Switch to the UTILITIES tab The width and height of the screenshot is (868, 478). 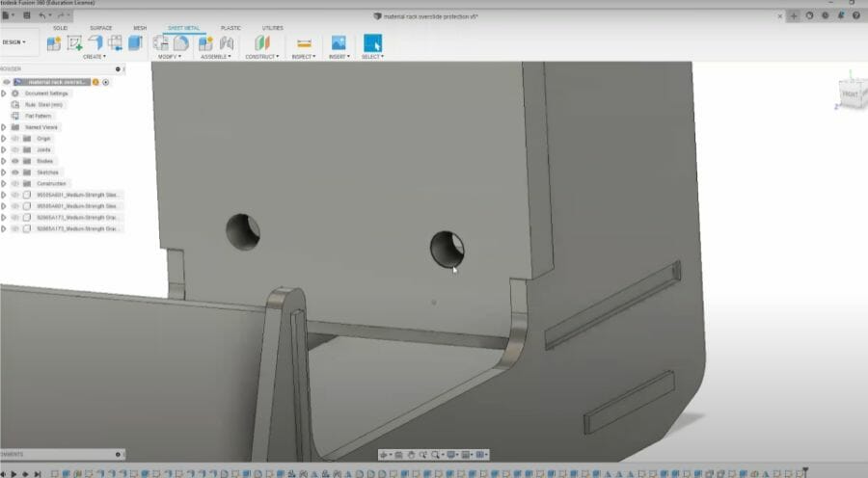coord(272,28)
